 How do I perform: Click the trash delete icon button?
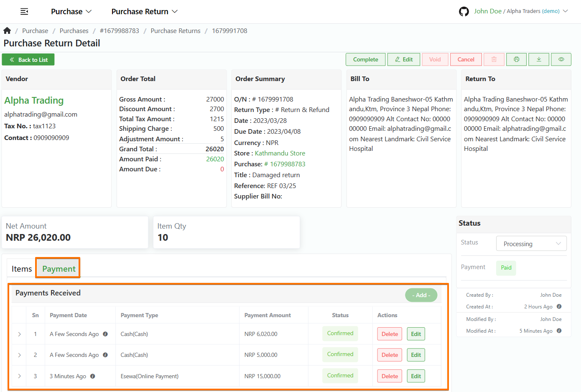494,59
